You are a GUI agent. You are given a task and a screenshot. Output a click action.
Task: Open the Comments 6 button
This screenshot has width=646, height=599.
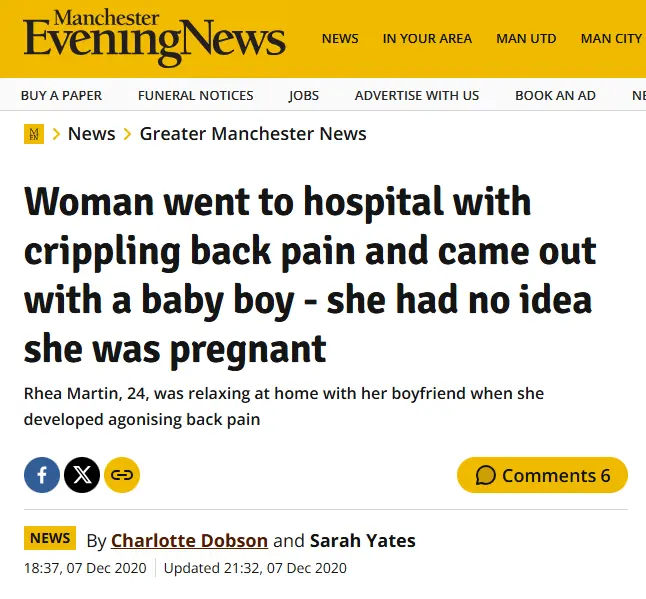coord(542,475)
